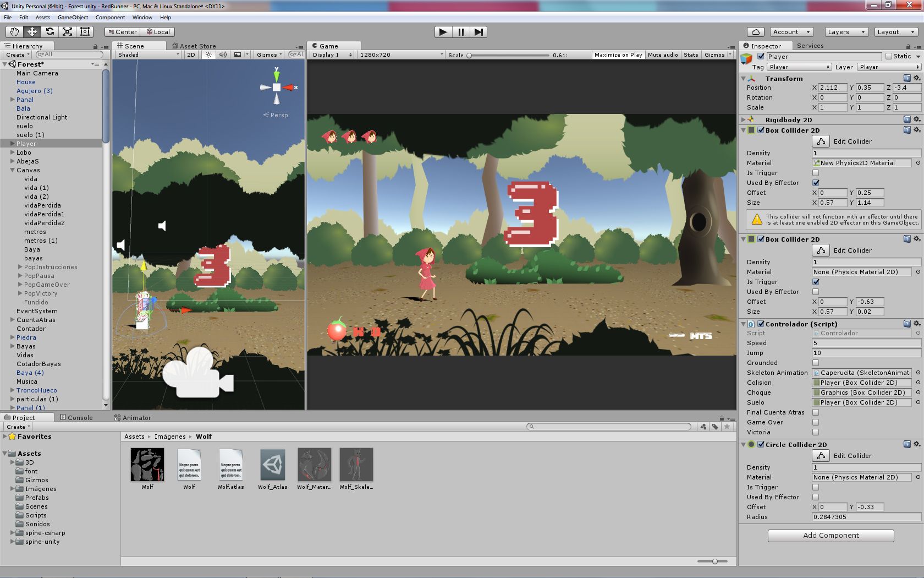Image resolution: width=924 pixels, height=578 pixels.
Task: Toggle scene lighting sun icon
Action: [x=208, y=54]
